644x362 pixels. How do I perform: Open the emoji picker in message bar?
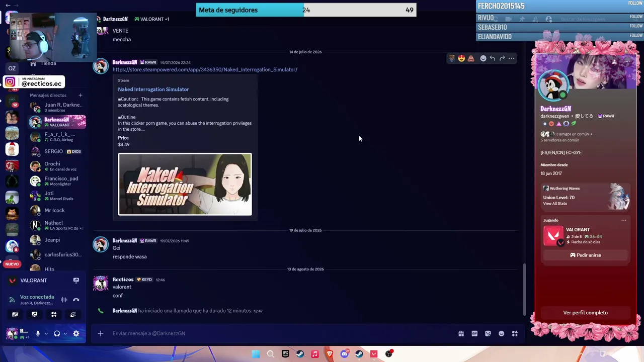tap(502, 333)
